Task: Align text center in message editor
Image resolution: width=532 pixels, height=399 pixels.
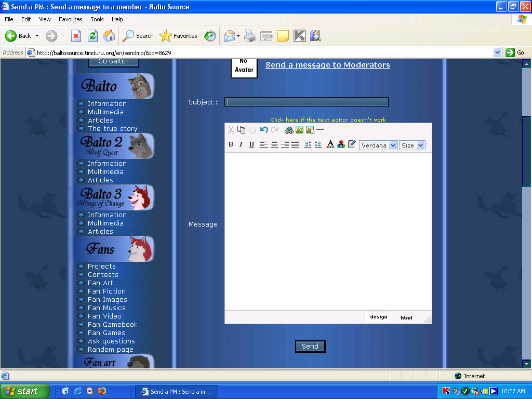Action: pyautogui.click(x=274, y=144)
